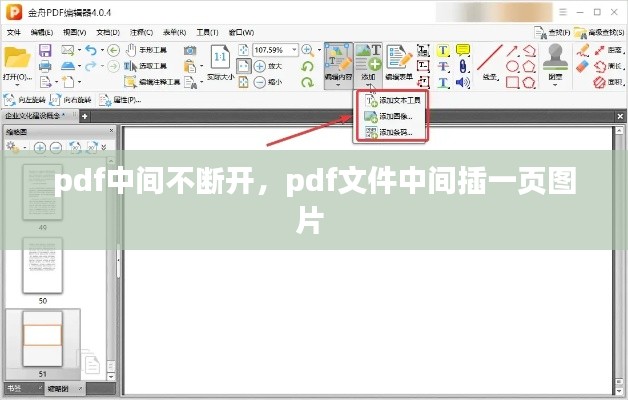
Task: Click the Print icon in toolbar
Action: click(x=44, y=66)
